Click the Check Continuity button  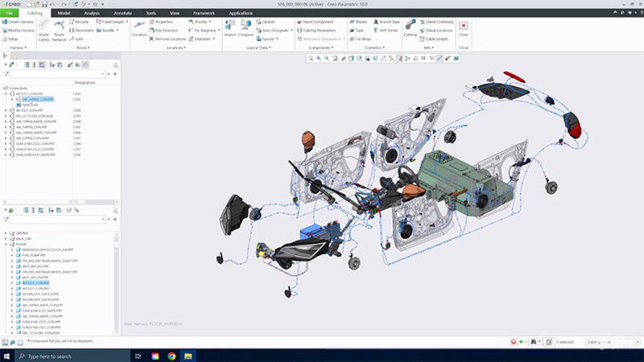tap(440, 22)
